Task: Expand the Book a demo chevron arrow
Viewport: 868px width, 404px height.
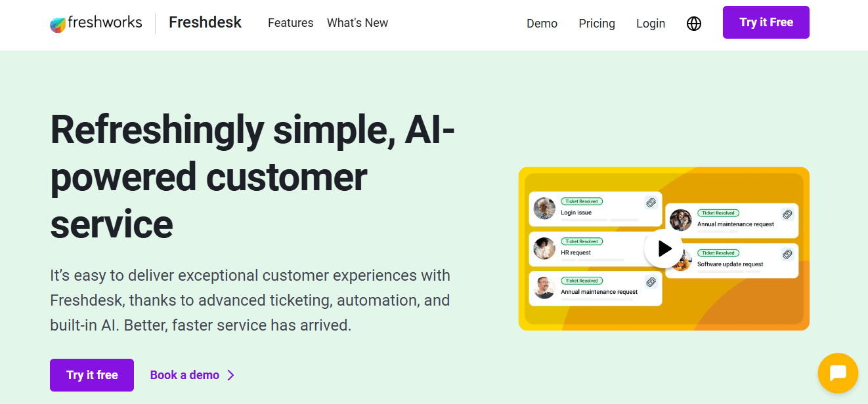Action: point(231,374)
